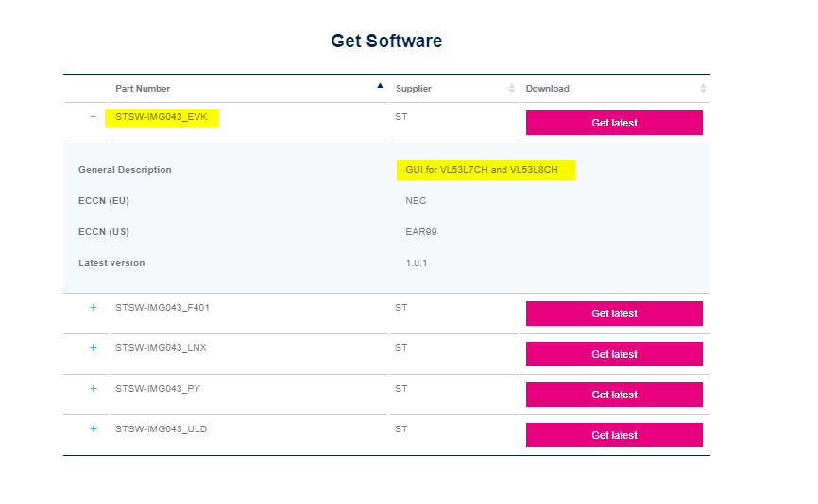Click the highlighted GUI for VL53L7CH description
The height and width of the screenshot is (504, 818).
tap(482, 170)
